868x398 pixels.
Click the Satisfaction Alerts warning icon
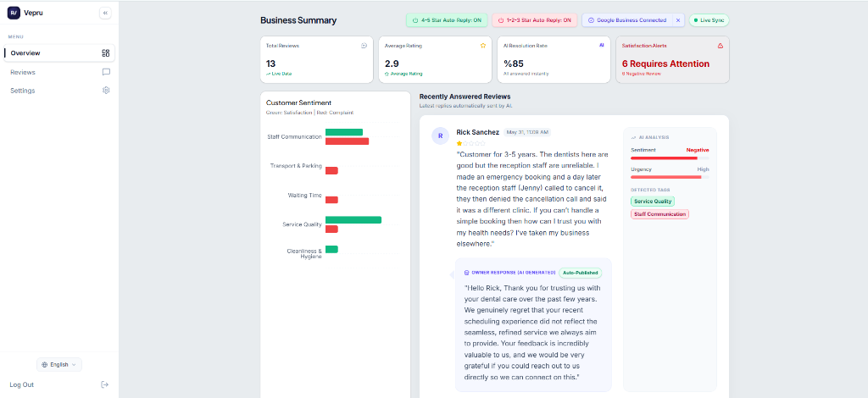tap(721, 46)
